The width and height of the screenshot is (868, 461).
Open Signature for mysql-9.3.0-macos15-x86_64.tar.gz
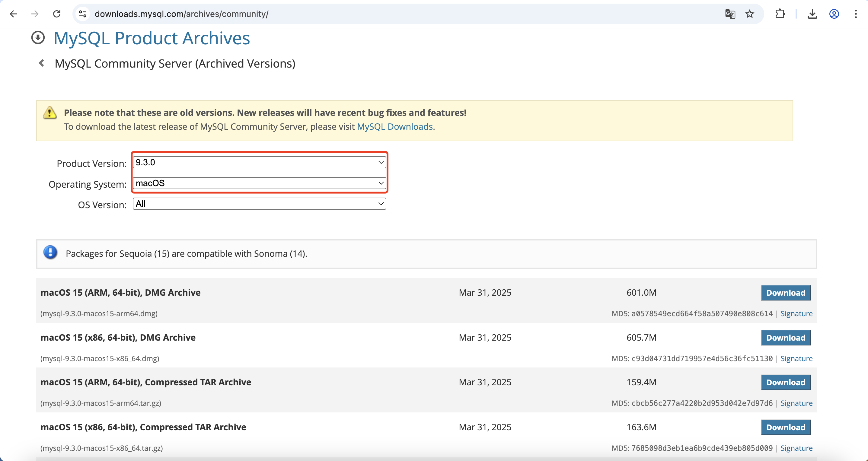(x=796, y=448)
